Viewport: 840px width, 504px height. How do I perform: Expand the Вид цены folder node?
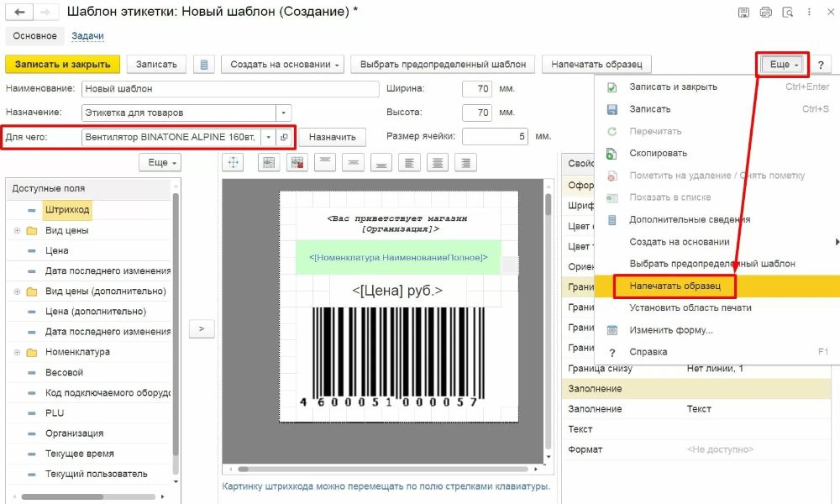click(x=17, y=231)
